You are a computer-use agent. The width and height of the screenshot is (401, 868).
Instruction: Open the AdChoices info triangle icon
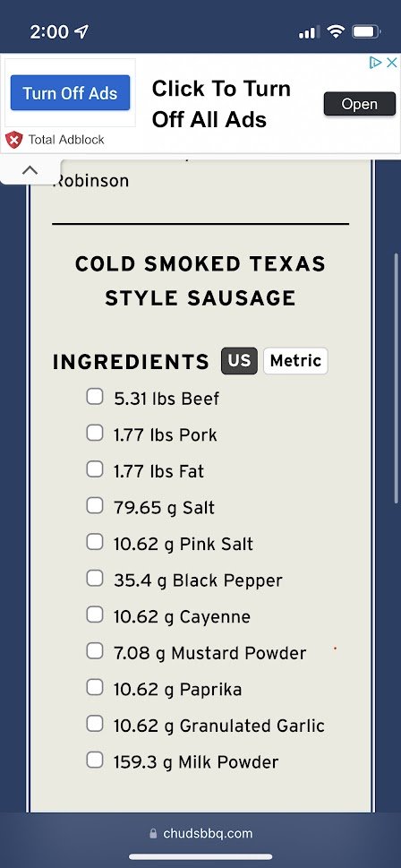376,62
